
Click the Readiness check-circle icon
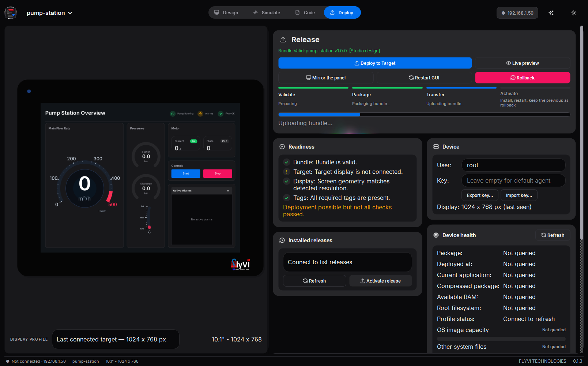(x=282, y=147)
